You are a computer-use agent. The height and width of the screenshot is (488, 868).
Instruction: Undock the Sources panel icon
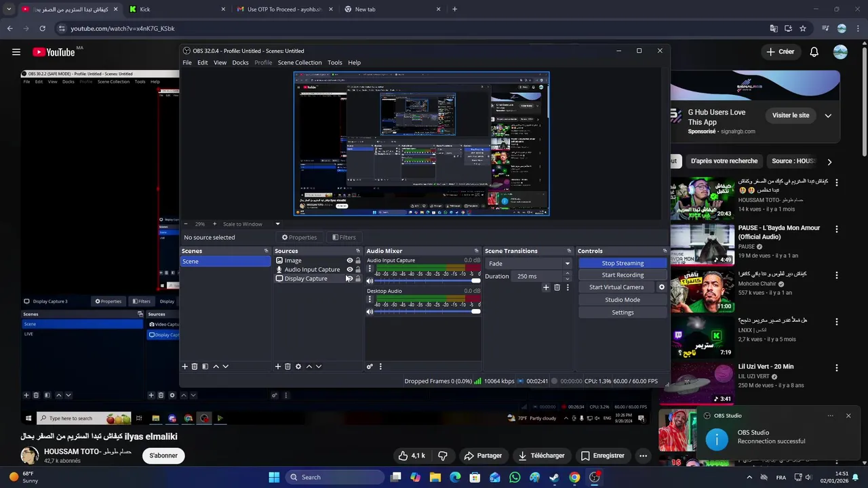pos(358,251)
